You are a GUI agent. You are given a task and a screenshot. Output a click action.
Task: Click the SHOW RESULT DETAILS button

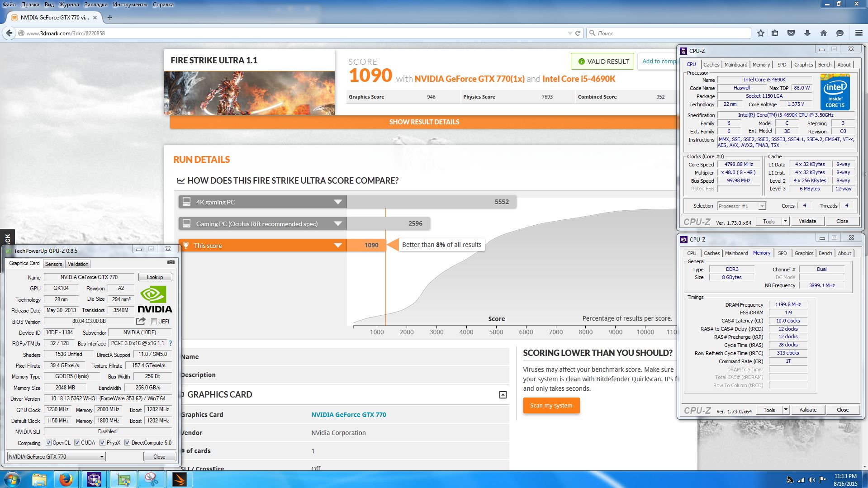click(424, 122)
